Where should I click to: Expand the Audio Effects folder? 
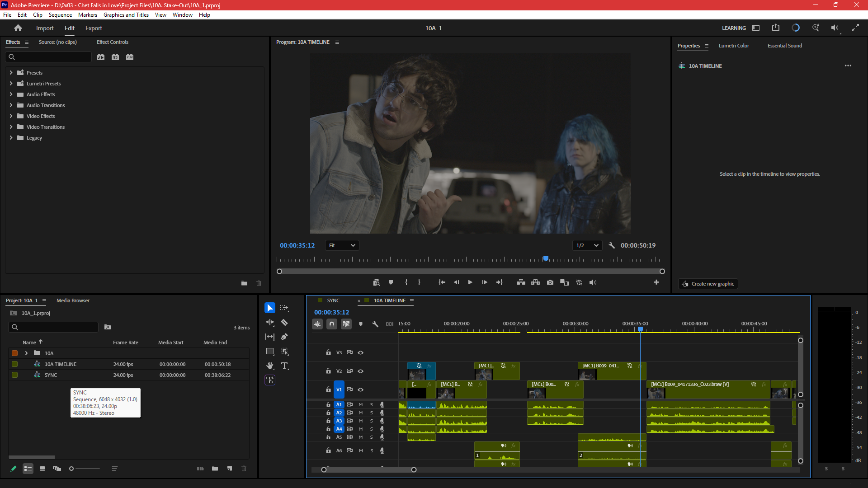tap(11, 94)
